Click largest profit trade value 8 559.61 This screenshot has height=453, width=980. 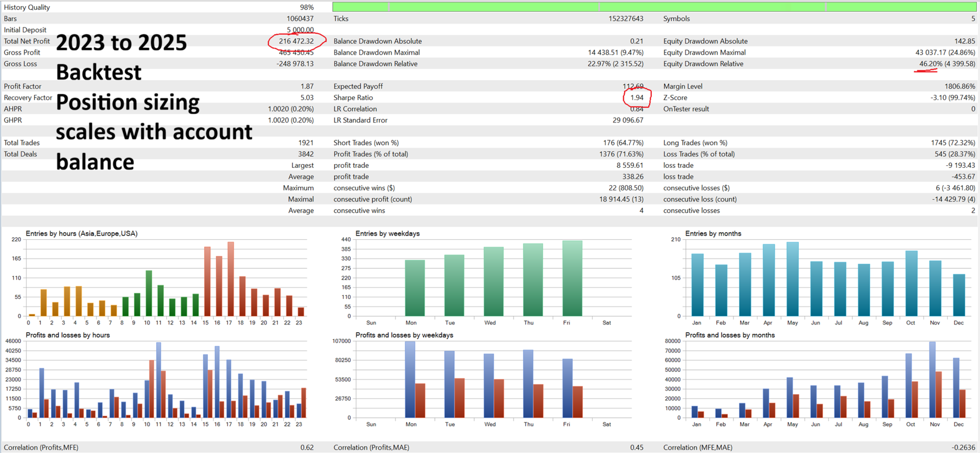click(x=630, y=165)
